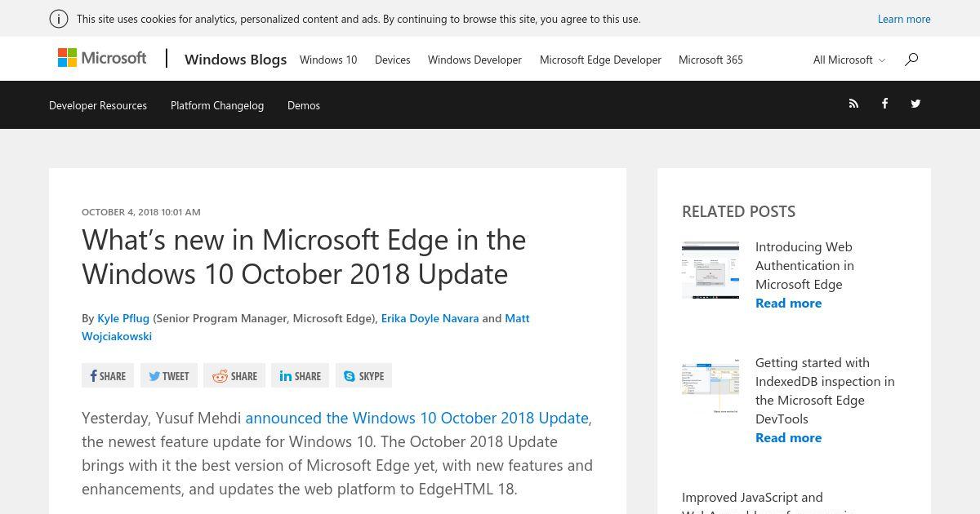This screenshot has width=980, height=514.
Task: Tweet this article
Action: point(169,375)
